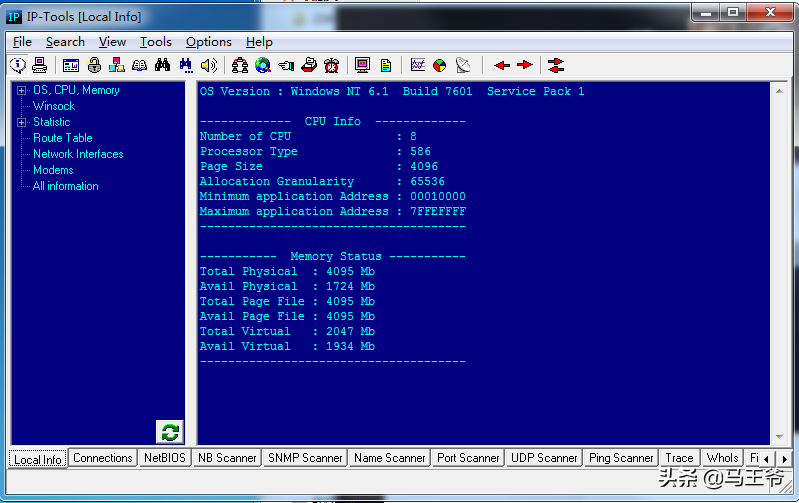Click the colored pie chart toolbar icon
Image resolution: width=799 pixels, height=503 pixels.
[x=439, y=65]
